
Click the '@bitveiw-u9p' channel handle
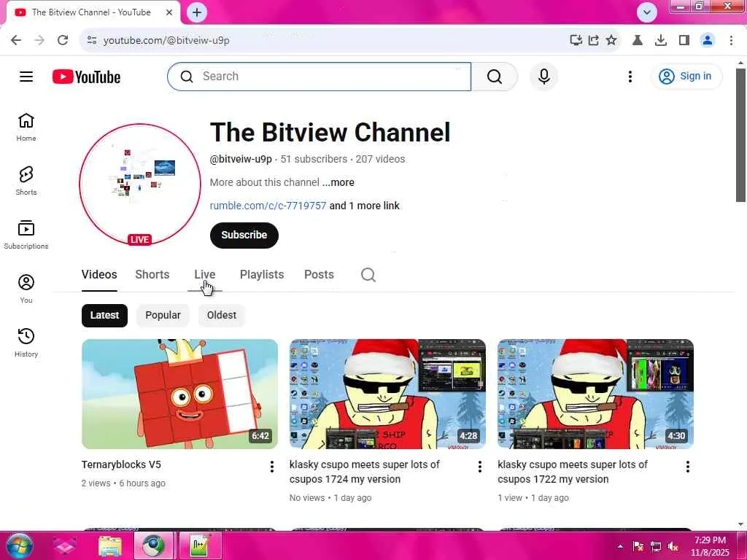[241, 159]
